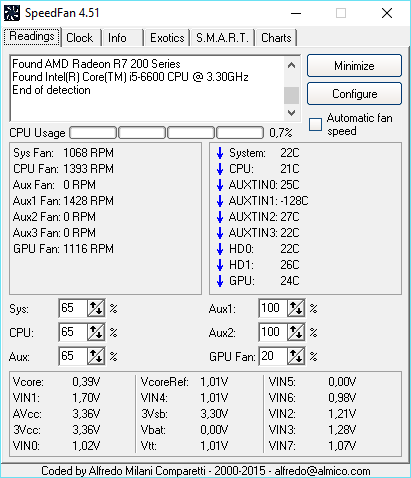Click the Aux1 speed field showing 100
Screen dimensions: 411x478
click(x=273, y=308)
